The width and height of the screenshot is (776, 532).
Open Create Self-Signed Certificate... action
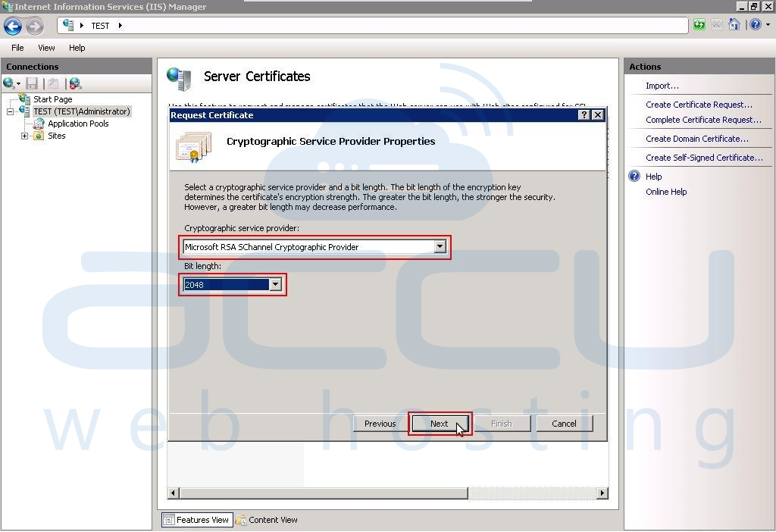[704, 158]
